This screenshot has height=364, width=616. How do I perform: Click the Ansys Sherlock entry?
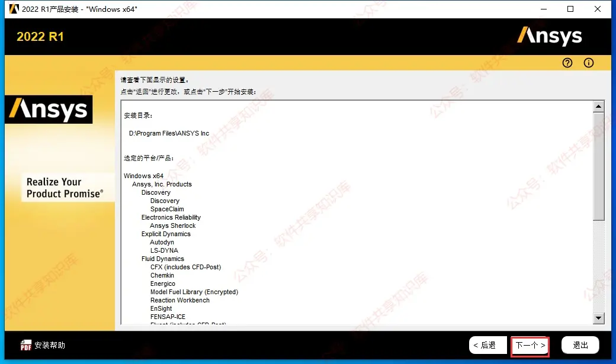(x=173, y=226)
